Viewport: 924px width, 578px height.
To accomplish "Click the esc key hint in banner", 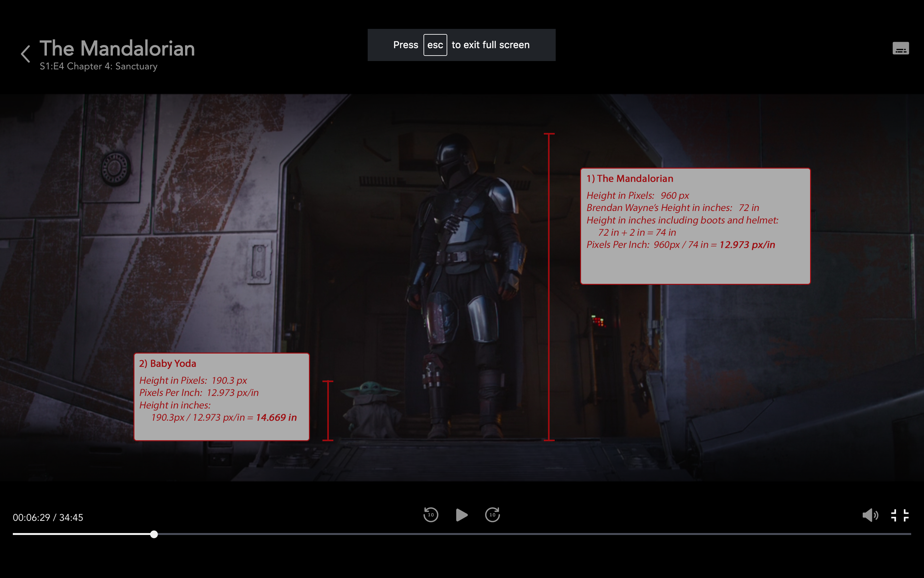I will coord(435,45).
